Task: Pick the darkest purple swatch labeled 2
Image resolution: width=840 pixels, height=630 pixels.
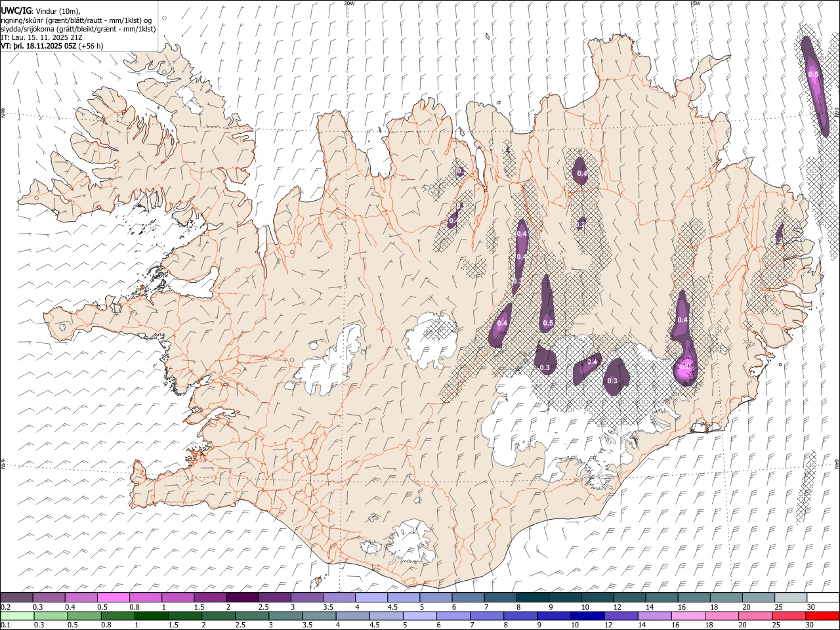Action: point(242,597)
